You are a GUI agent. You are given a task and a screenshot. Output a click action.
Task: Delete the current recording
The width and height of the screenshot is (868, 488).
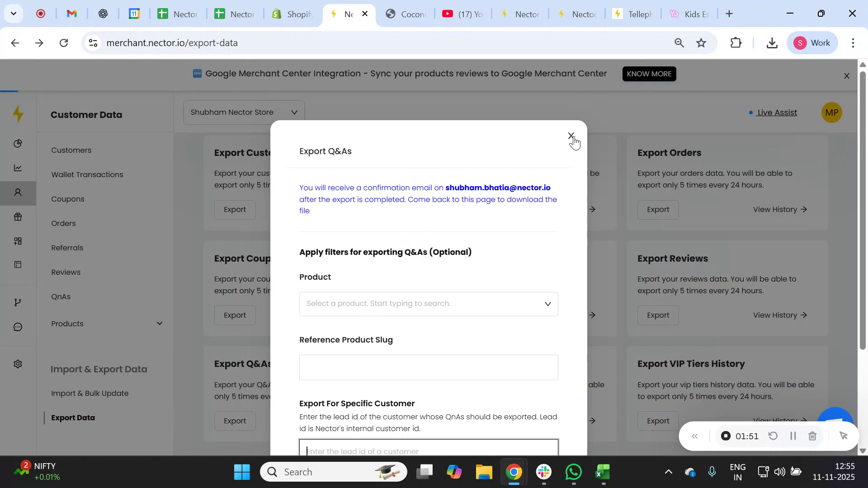coord(812,436)
